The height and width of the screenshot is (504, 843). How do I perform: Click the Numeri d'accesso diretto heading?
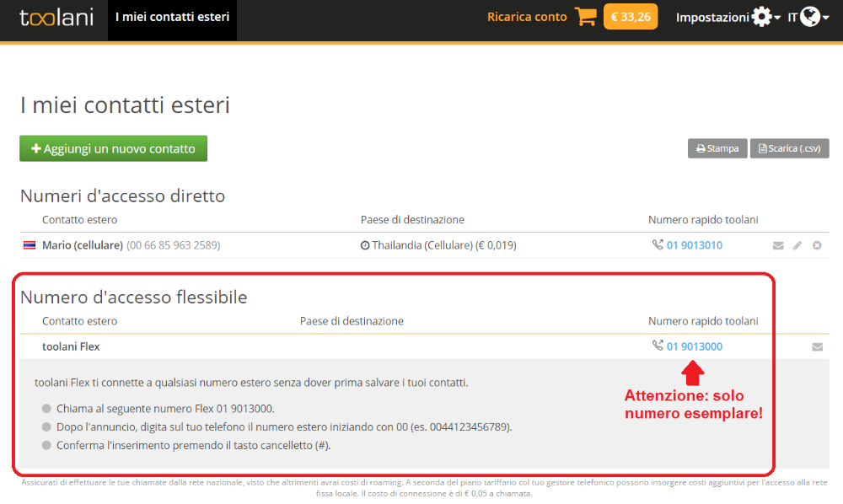pos(122,196)
